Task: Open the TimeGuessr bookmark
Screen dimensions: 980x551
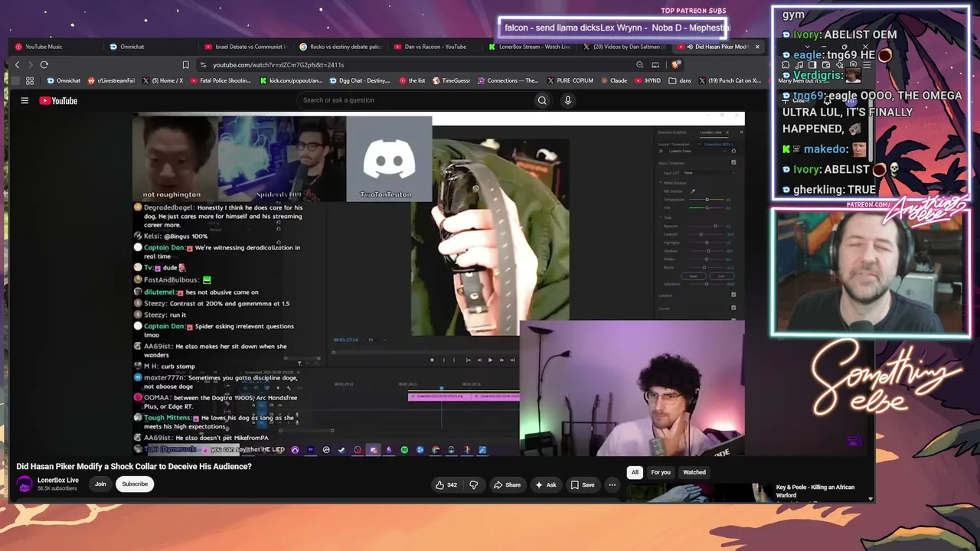Action: (x=451, y=80)
